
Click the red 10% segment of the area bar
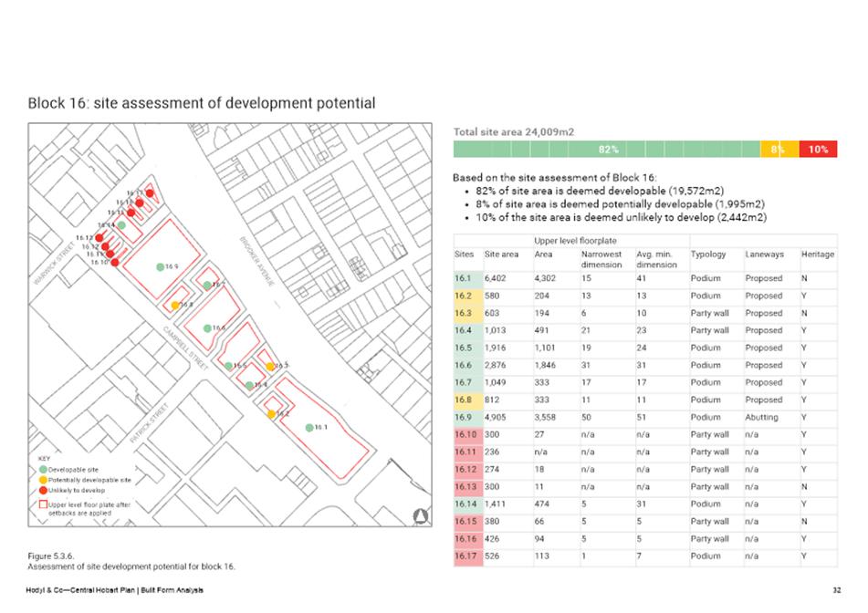[818, 150]
